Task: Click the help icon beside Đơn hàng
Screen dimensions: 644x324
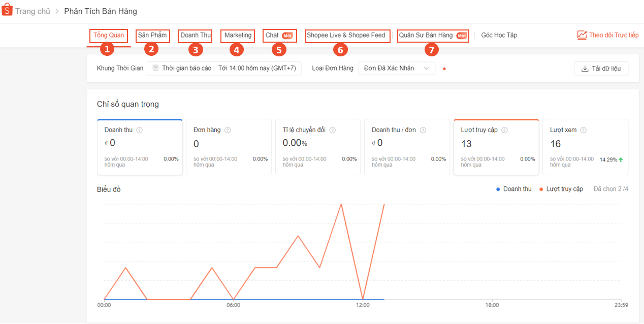Action: pyautogui.click(x=228, y=130)
